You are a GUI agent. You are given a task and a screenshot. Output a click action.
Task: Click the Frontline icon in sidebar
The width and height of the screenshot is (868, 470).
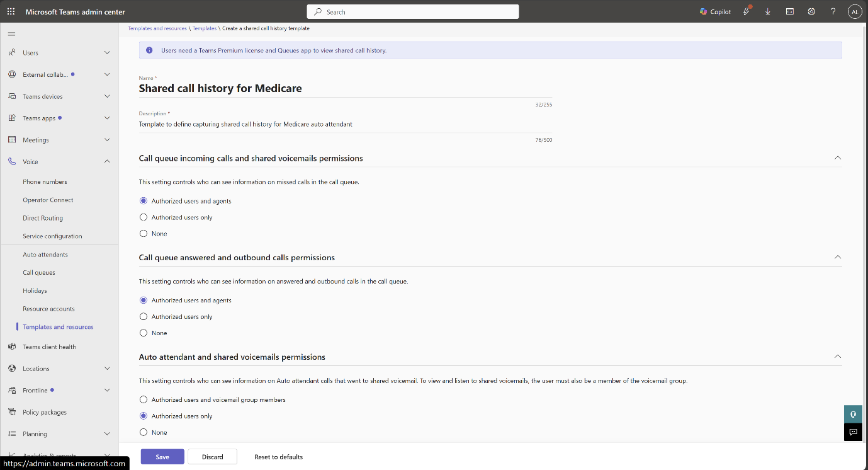click(12, 391)
